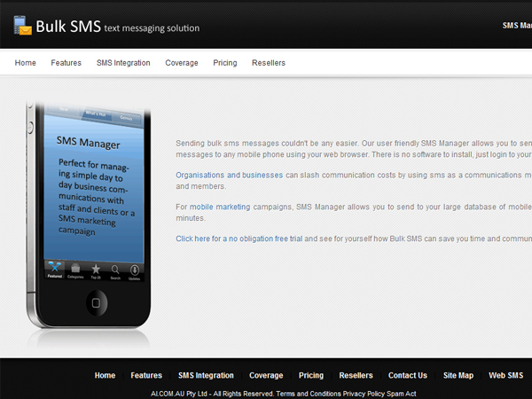Open Coverage link in the footer

pyautogui.click(x=266, y=375)
